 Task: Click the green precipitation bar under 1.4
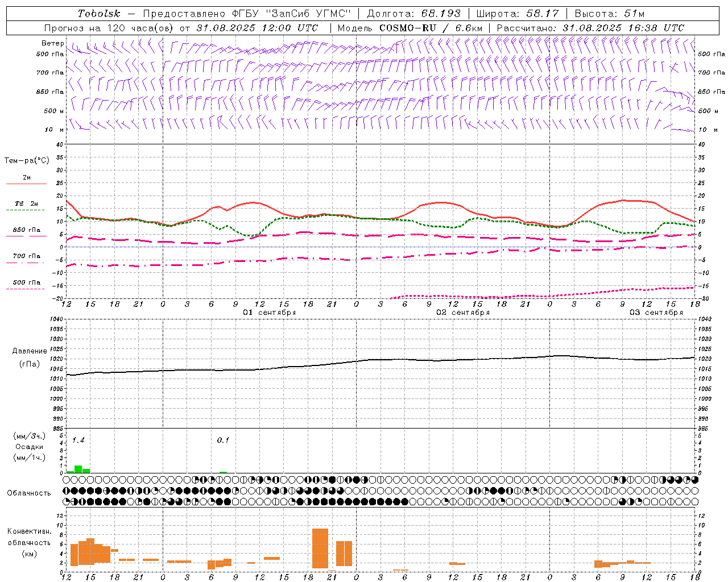point(78,469)
